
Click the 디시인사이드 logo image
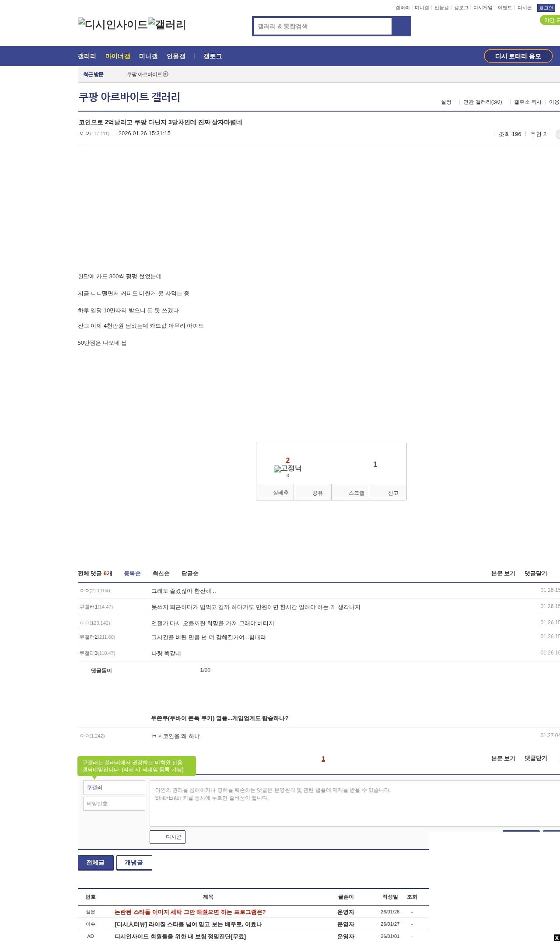point(113,24)
